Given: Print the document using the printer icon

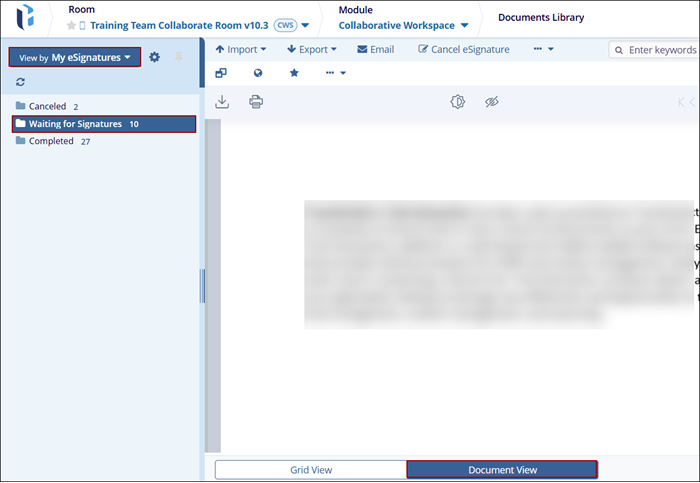Looking at the screenshot, I should point(256,102).
